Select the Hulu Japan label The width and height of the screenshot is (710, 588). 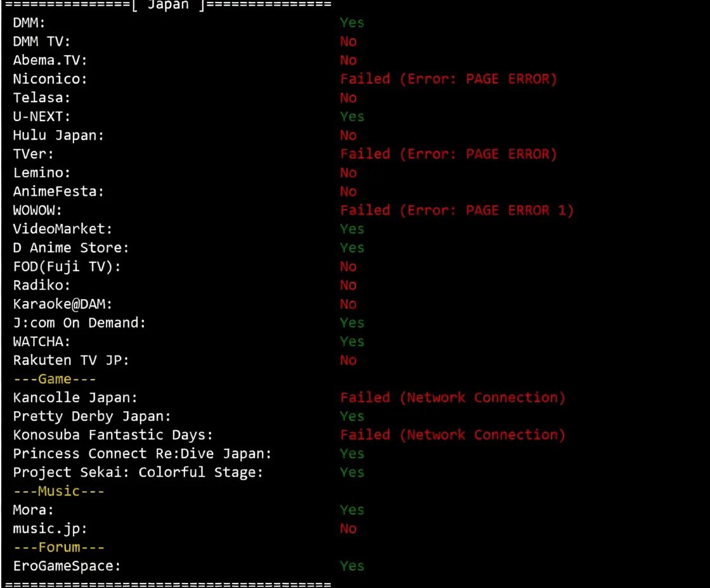[x=58, y=136]
